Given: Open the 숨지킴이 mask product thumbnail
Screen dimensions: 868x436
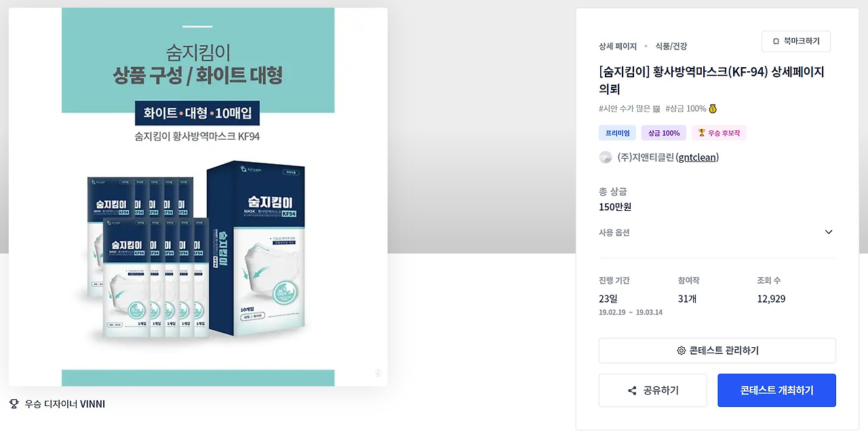Looking at the screenshot, I should tap(198, 197).
